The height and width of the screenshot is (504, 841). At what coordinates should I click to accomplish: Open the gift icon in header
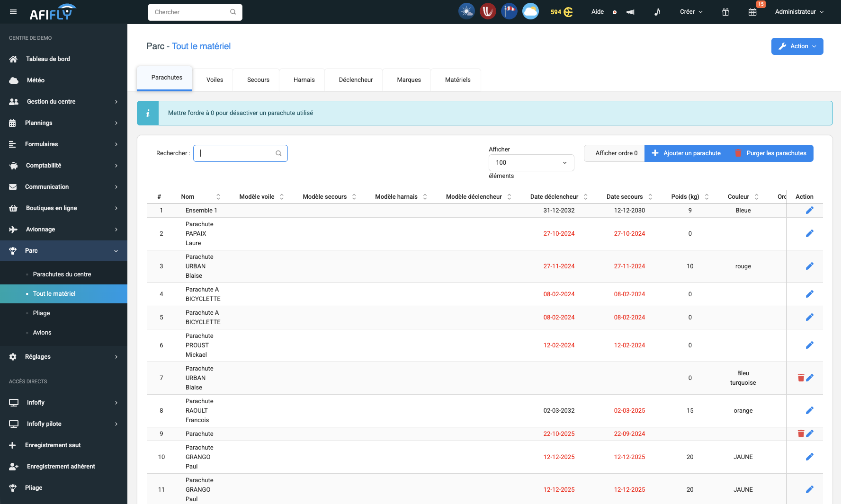pos(725,12)
